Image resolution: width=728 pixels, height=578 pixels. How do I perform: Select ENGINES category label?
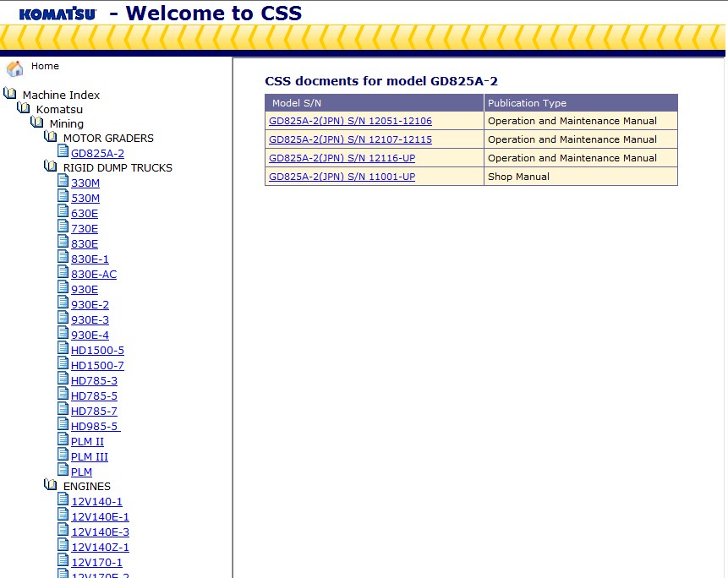87,486
